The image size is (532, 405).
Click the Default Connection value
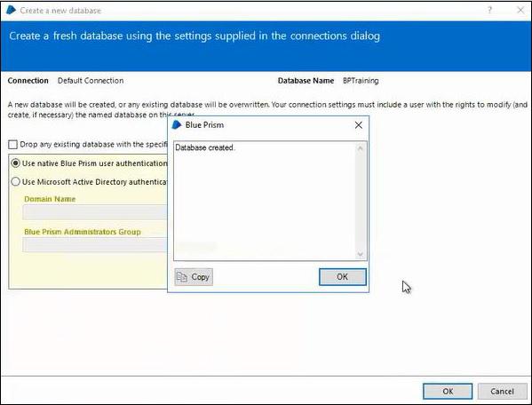91,81
